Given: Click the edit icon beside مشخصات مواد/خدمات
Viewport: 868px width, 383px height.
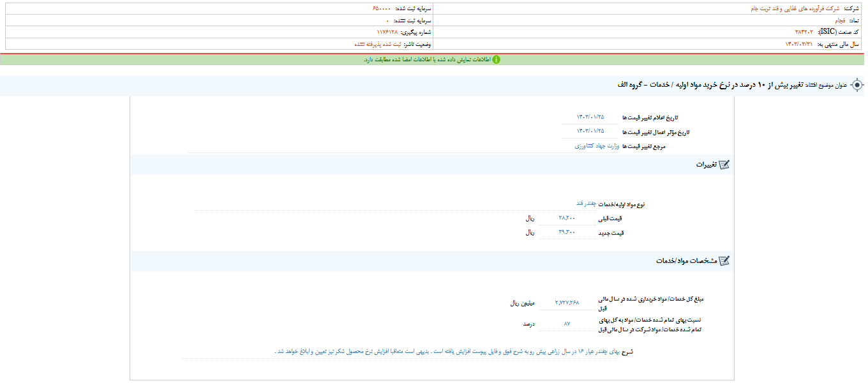Looking at the screenshot, I should [724, 259].
